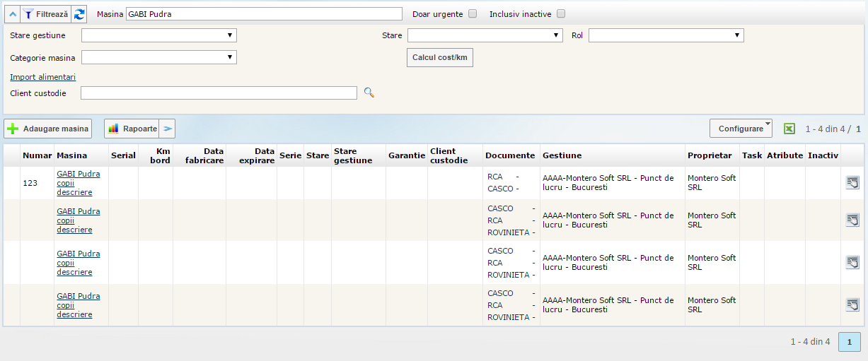The width and height of the screenshot is (868, 361).
Task: Click the refresh icon next to Filtrează
Action: [x=80, y=13]
